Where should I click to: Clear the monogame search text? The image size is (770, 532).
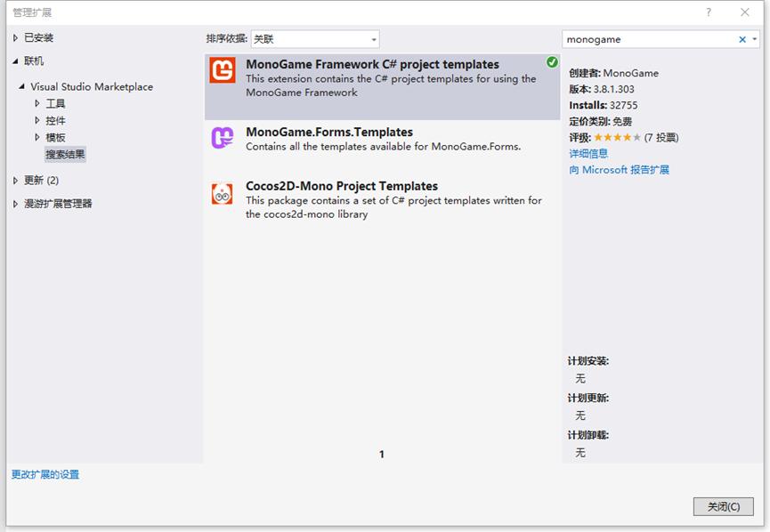742,39
